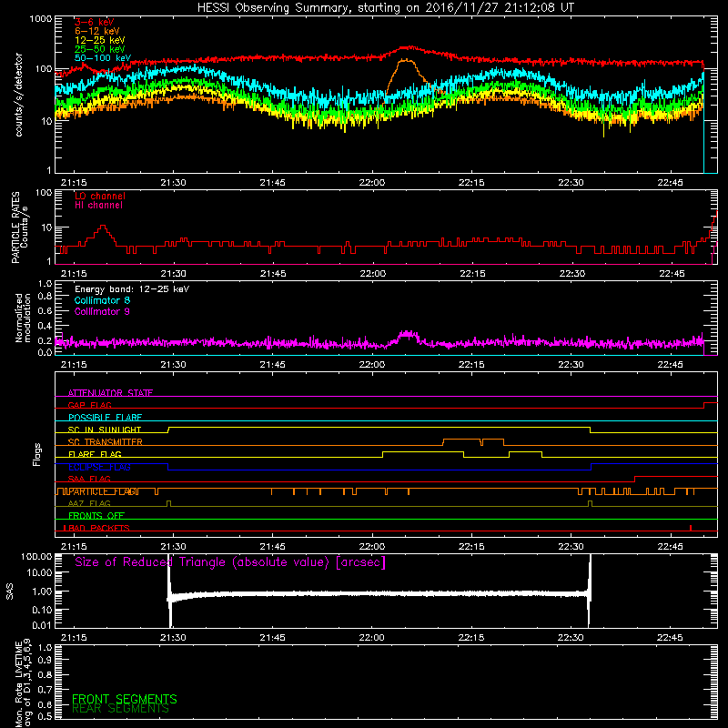
Task: Click the PARTICLE FLAG label
Action: pyautogui.click(x=103, y=491)
